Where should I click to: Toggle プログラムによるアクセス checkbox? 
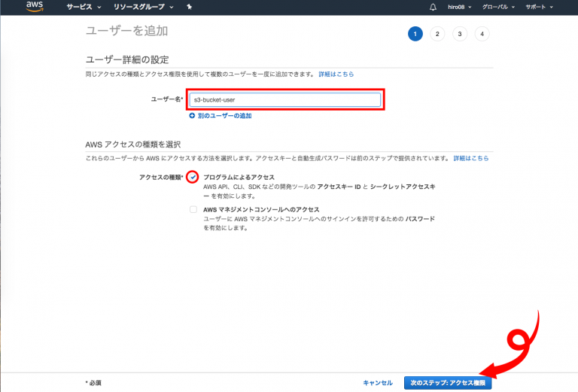point(193,178)
